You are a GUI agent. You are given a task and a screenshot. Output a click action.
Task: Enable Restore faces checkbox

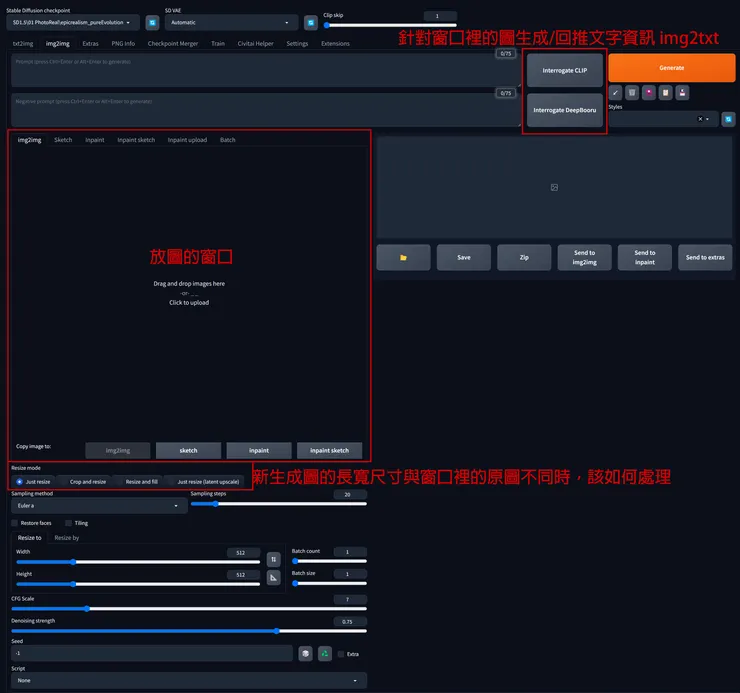(x=15, y=523)
